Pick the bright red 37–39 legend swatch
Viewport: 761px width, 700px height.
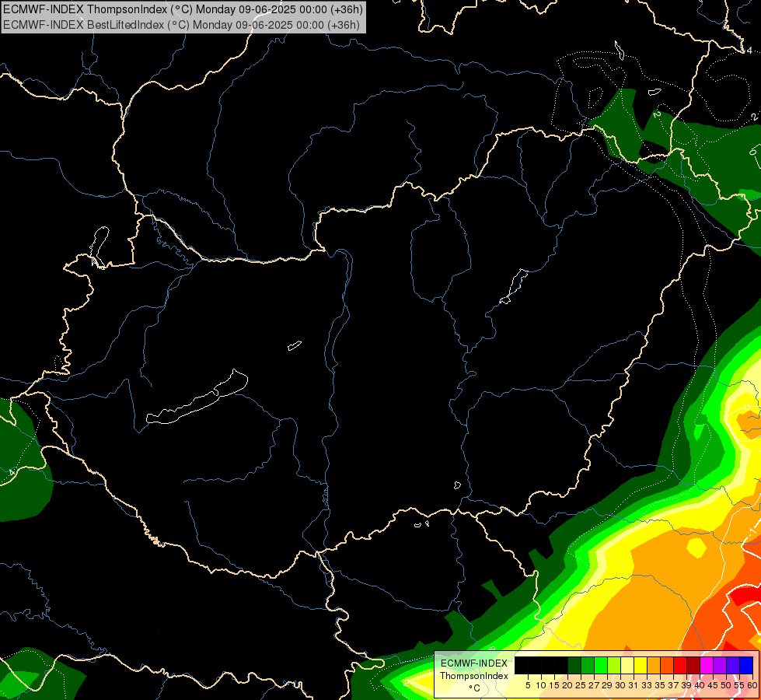(x=680, y=665)
